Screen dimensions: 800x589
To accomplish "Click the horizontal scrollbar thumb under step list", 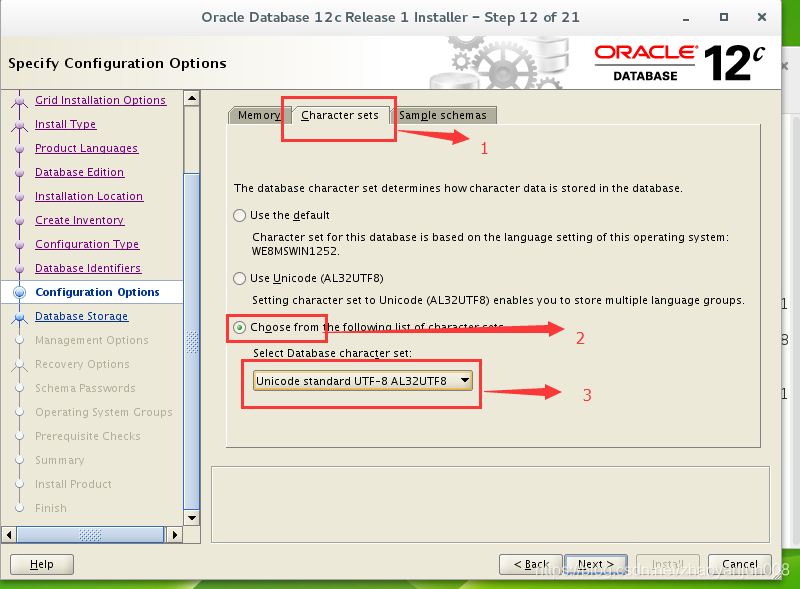I will tap(90, 535).
